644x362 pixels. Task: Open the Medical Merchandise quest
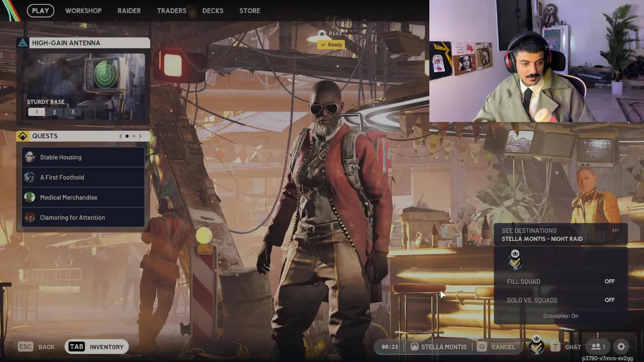tap(84, 198)
